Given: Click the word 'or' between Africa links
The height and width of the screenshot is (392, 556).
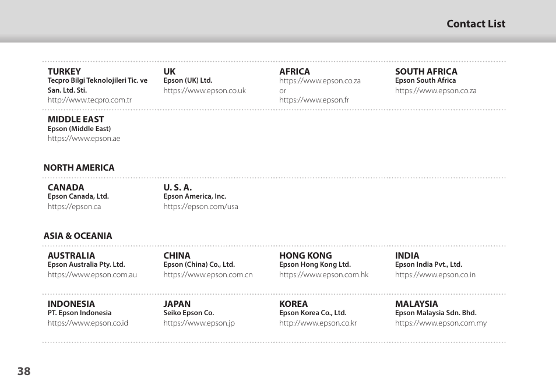Looking at the screenshot, I should click(283, 91).
